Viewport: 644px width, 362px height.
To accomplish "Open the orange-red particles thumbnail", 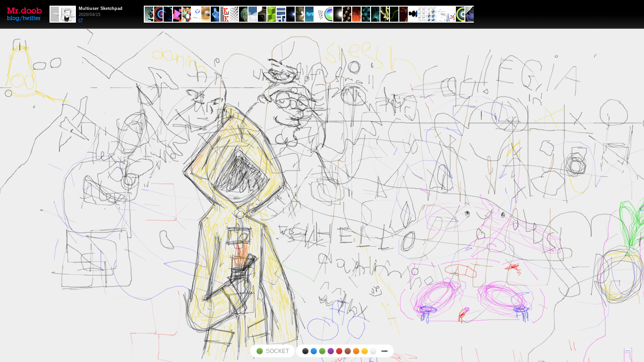I will coord(356,14).
